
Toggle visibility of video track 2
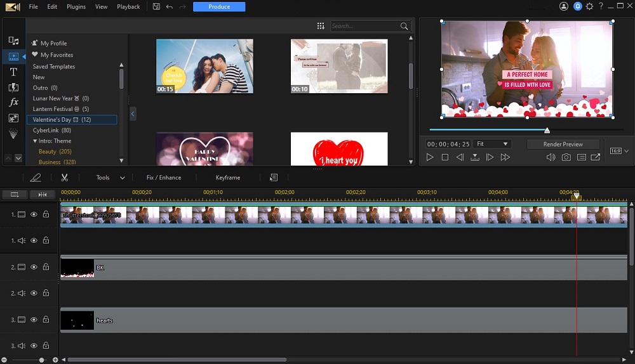pyautogui.click(x=34, y=267)
